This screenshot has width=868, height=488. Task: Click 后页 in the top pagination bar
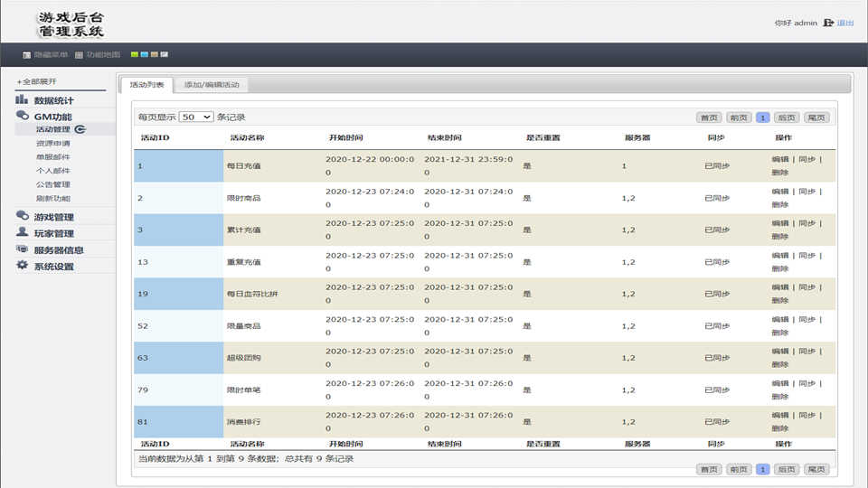[x=787, y=117]
